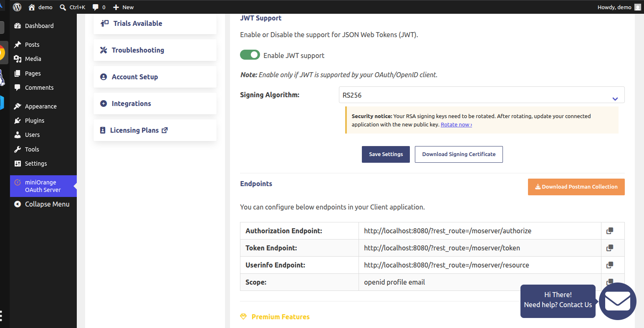Open Posts from the admin menu

click(x=43, y=45)
